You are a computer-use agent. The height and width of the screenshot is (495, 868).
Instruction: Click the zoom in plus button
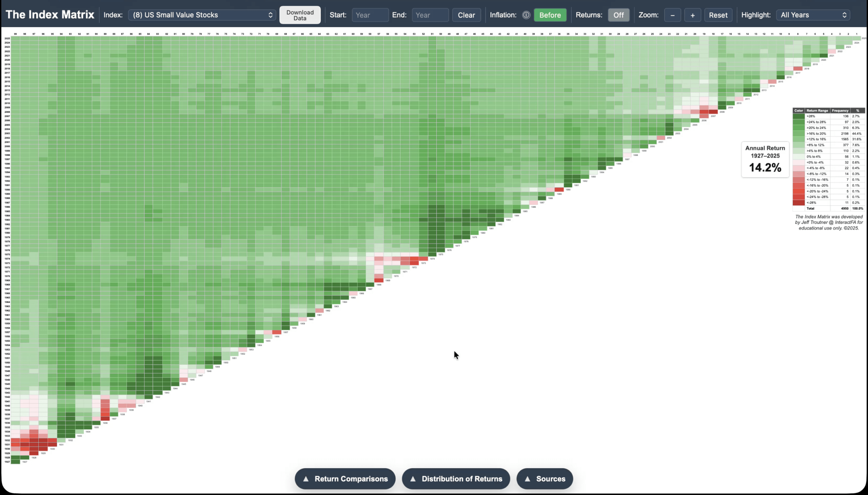point(692,15)
